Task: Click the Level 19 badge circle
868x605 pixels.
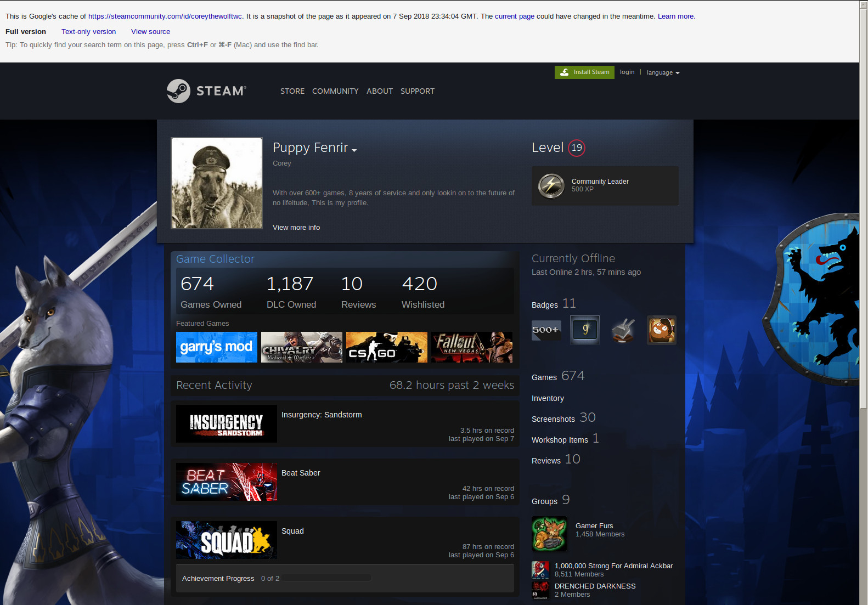Action: click(x=577, y=148)
